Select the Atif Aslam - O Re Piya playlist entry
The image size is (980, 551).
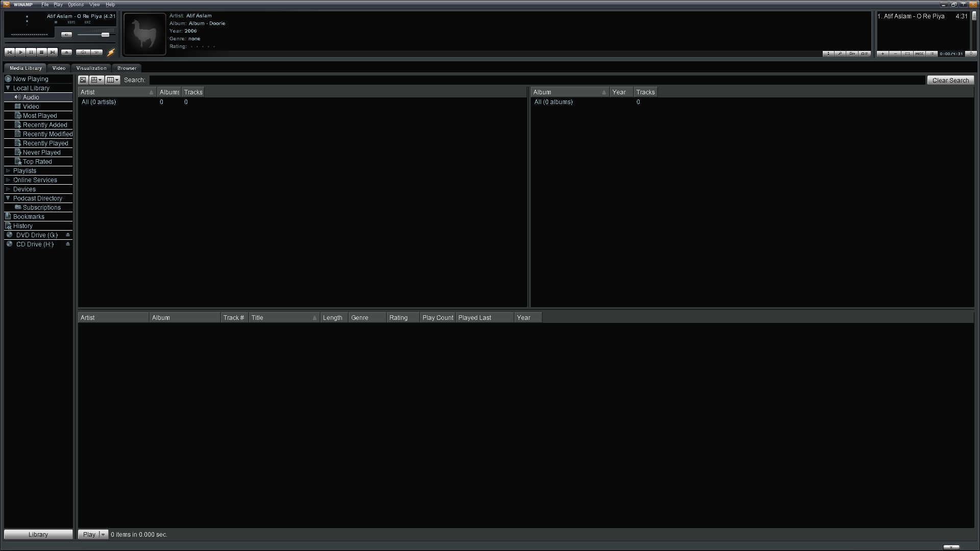tap(922, 16)
